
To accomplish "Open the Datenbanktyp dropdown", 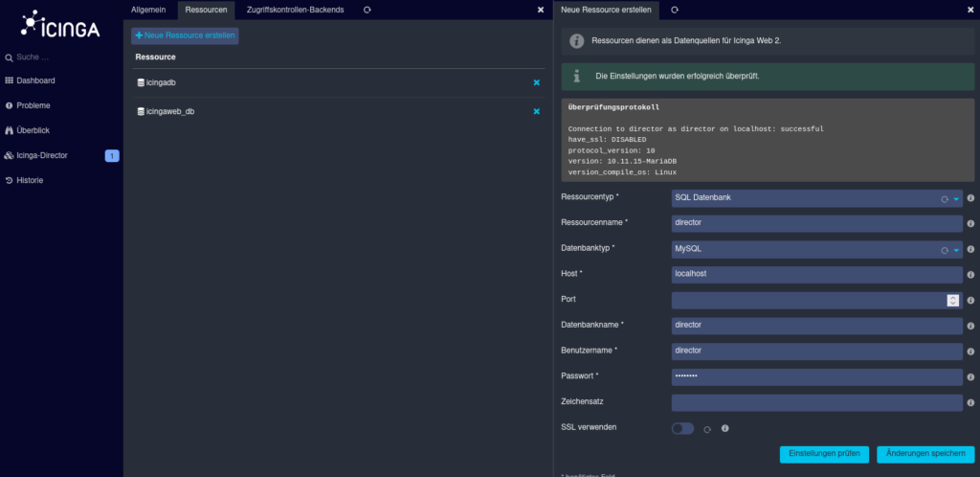I will [x=817, y=249].
